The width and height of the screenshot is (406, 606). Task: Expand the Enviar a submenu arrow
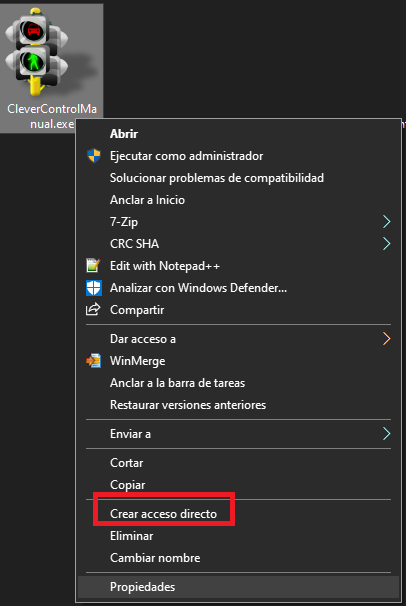point(386,434)
